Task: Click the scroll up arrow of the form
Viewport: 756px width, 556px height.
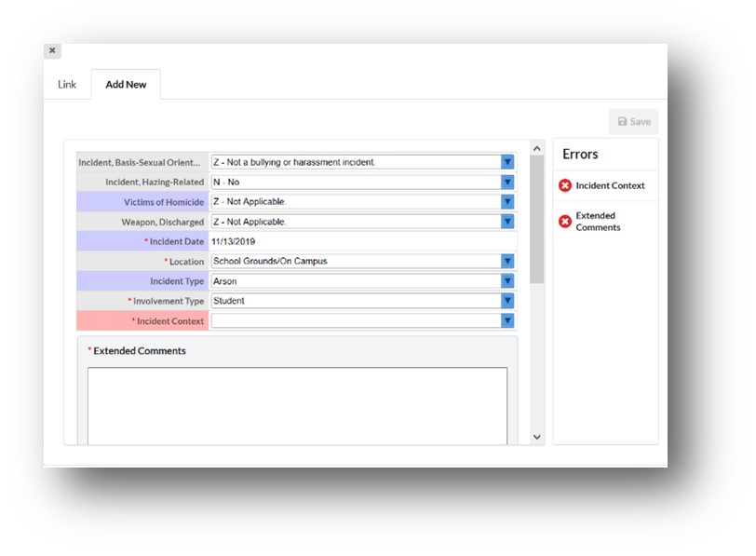Action: [537, 149]
